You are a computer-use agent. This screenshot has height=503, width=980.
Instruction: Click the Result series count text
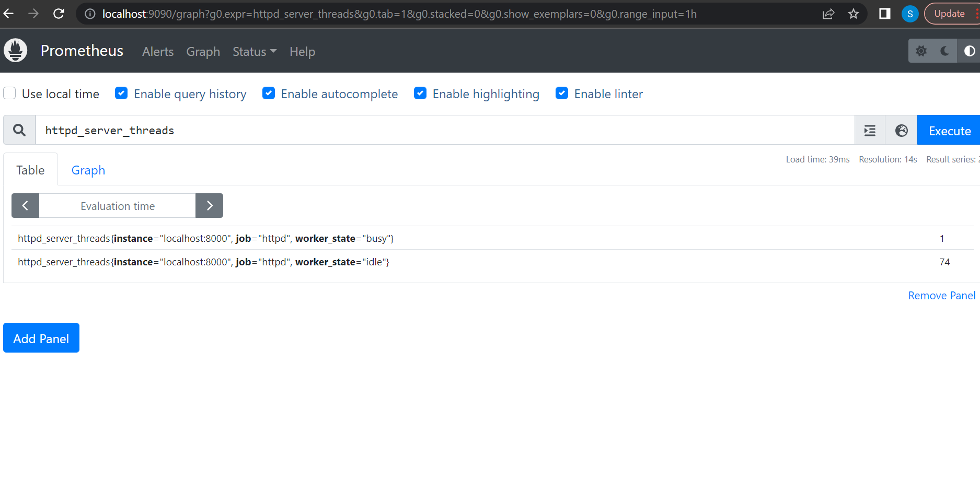pyautogui.click(x=953, y=159)
